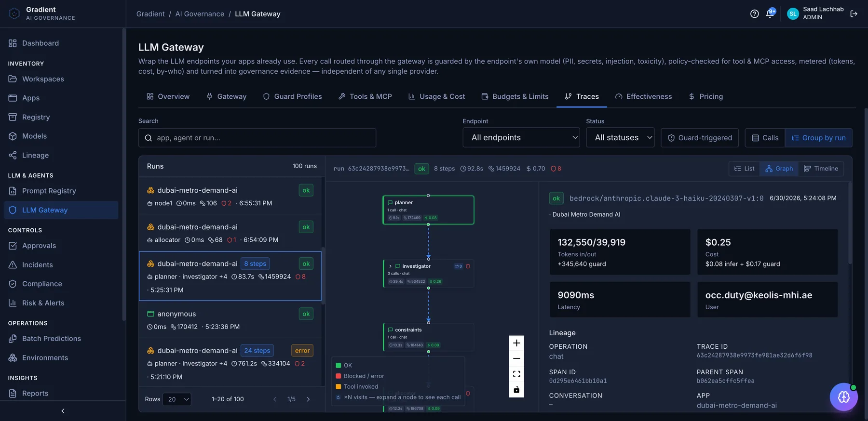Viewport: 868px width, 421px height.
Task: Go to next page of runs
Action: [x=308, y=399]
